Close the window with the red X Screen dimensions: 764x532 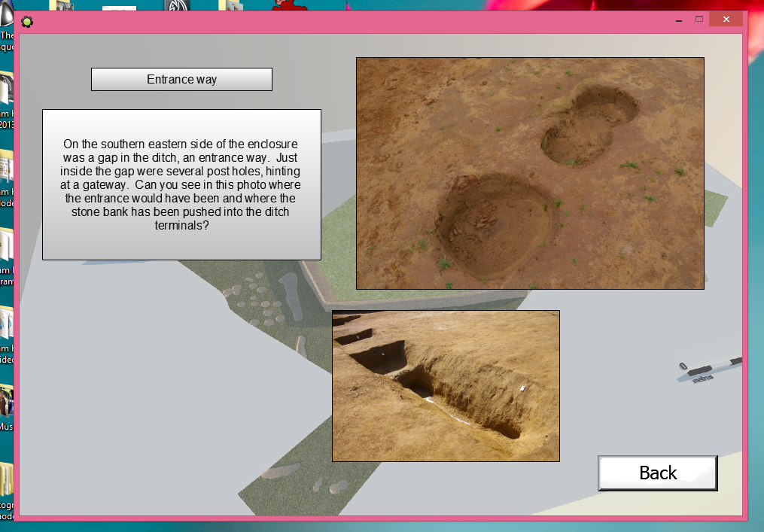[x=726, y=20]
